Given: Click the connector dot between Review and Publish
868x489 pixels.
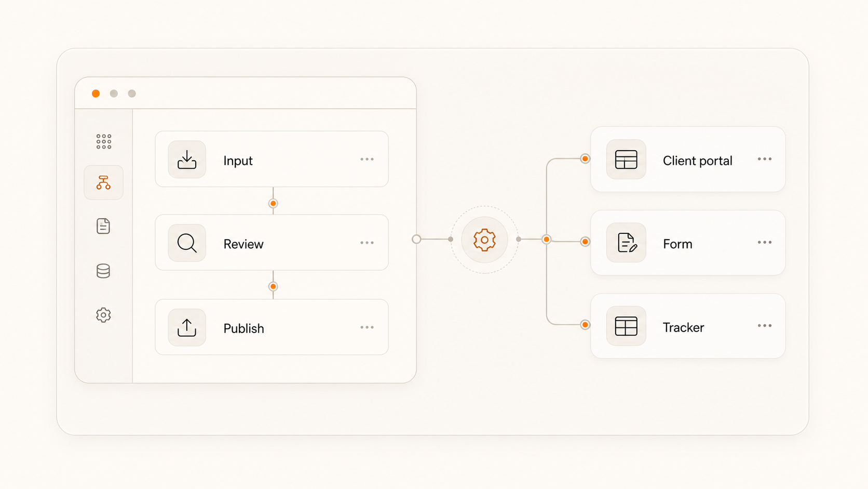Looking at the screenshot, I should [273, 286].
